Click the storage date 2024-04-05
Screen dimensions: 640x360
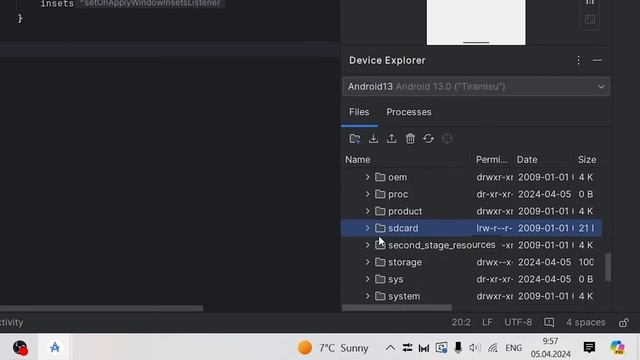[544, 262]
